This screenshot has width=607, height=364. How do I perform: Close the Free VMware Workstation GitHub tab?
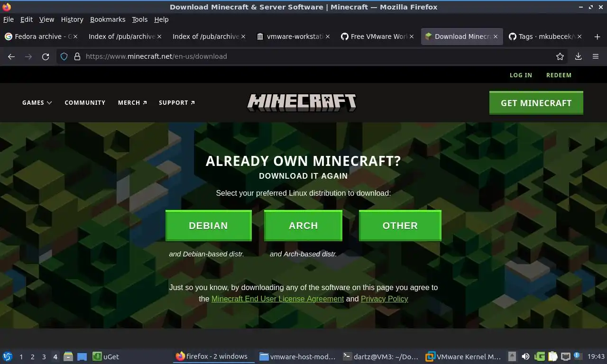pos(412,36)
